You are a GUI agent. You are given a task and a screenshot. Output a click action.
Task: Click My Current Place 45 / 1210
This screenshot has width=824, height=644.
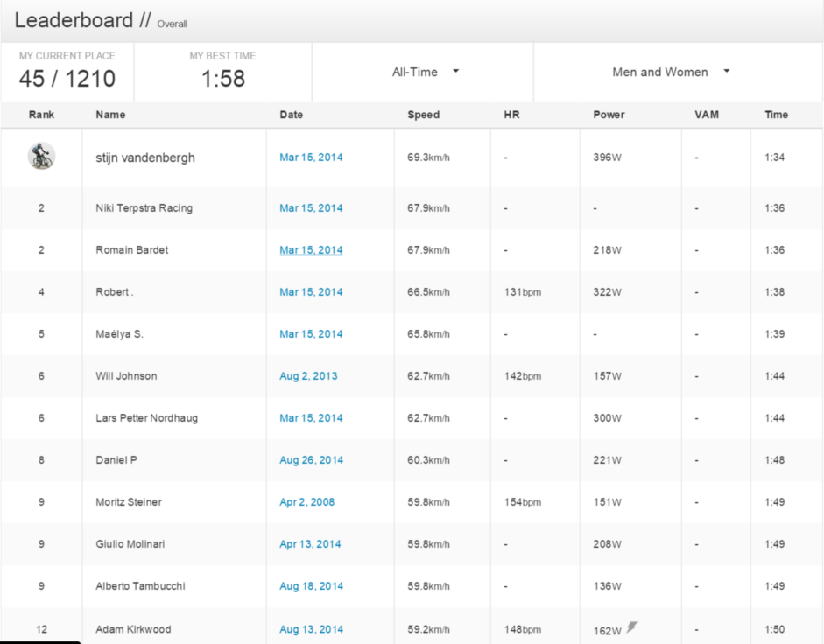[67, 79]
